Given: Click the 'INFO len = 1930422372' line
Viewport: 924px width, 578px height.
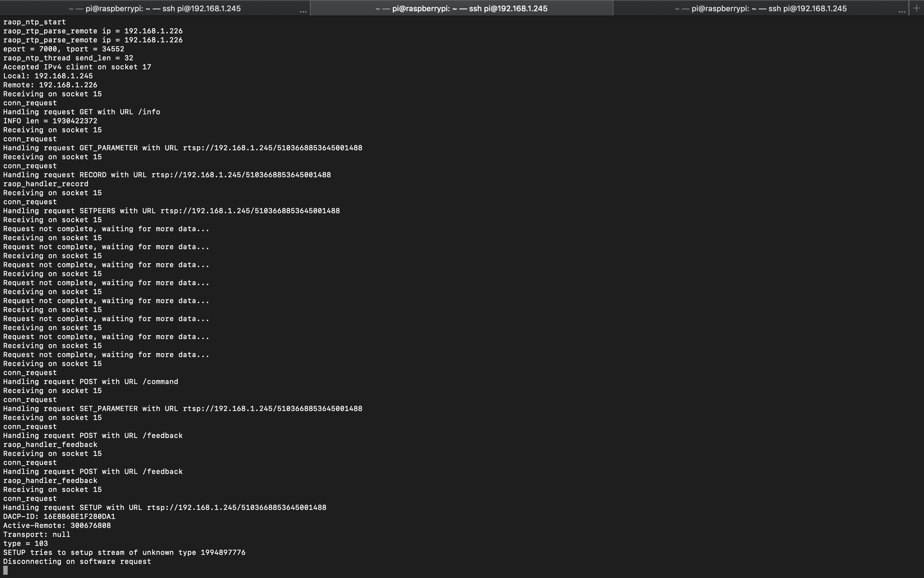Looking at the screenshot, I should (50, 121).
